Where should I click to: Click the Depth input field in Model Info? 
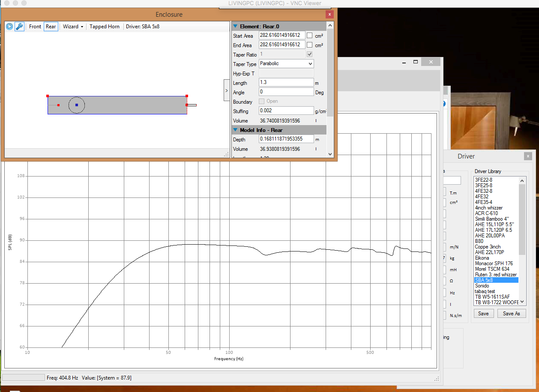pyautogui.click(x=286, y=139)
